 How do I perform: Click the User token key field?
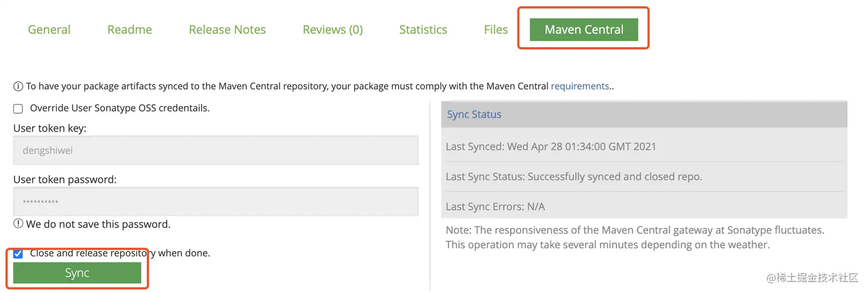click(x=216, y=151)
